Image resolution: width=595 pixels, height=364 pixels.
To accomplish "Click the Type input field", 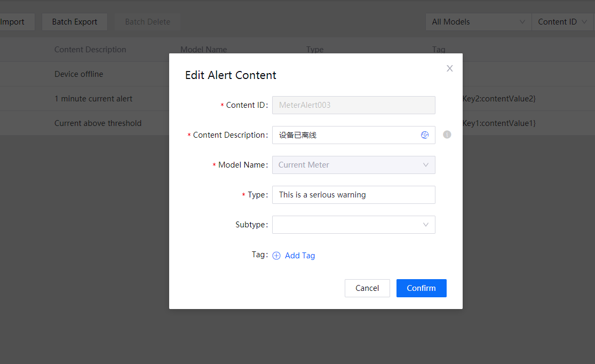I will (x=353, y=195).
